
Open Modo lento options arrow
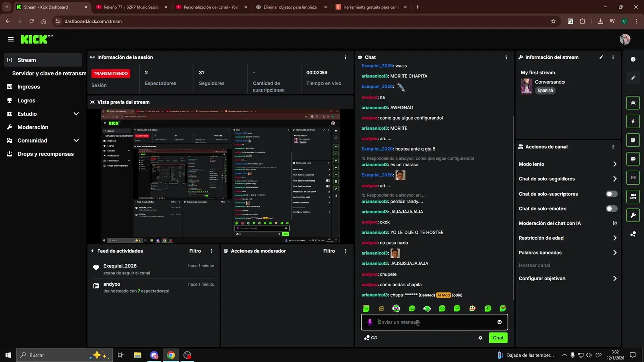pos(615,164)
